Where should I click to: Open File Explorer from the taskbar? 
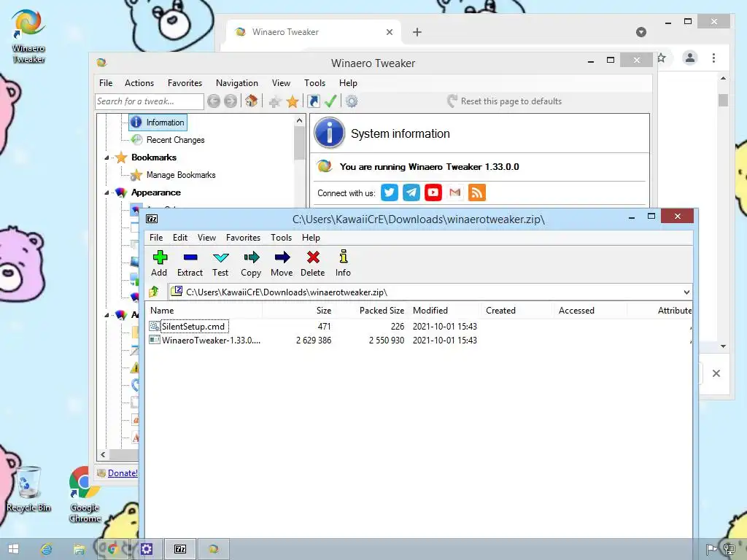click(79, 549)
